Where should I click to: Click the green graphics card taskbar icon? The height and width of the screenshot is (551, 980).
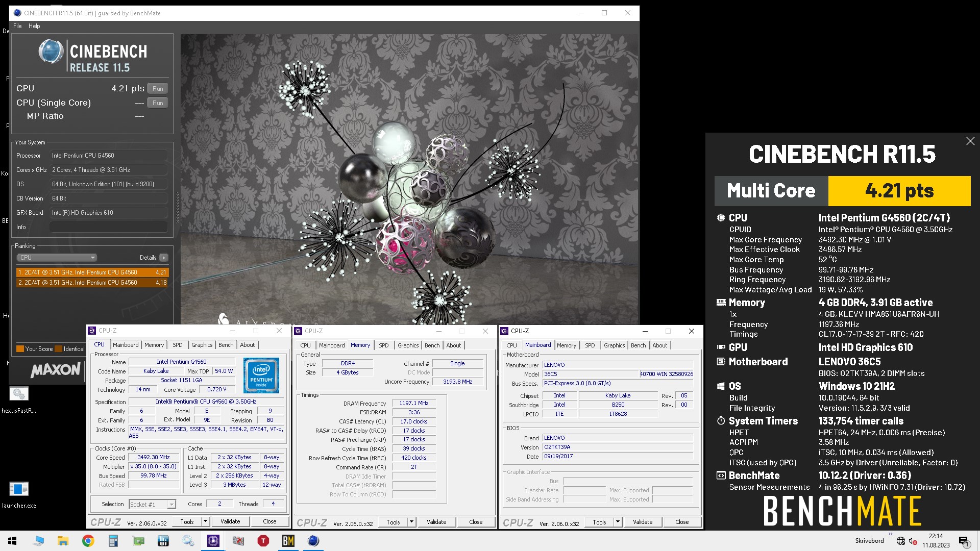[x=138, y=541]
